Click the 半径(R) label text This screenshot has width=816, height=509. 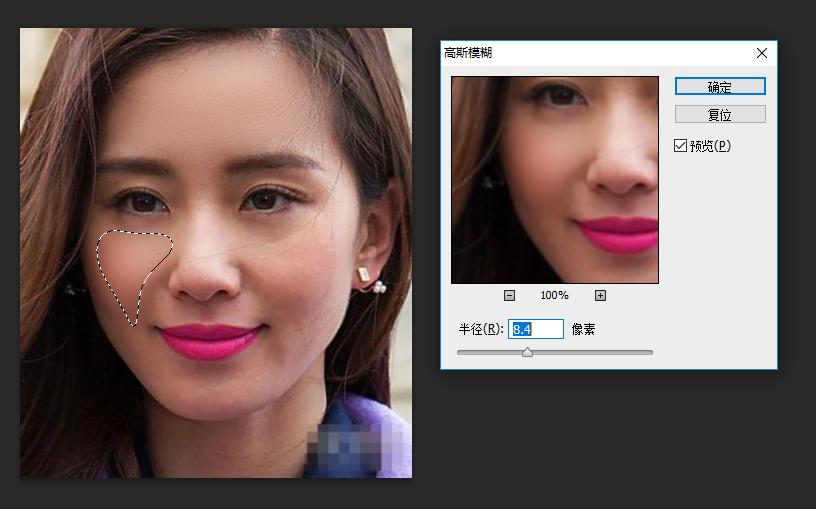point(481,329)
